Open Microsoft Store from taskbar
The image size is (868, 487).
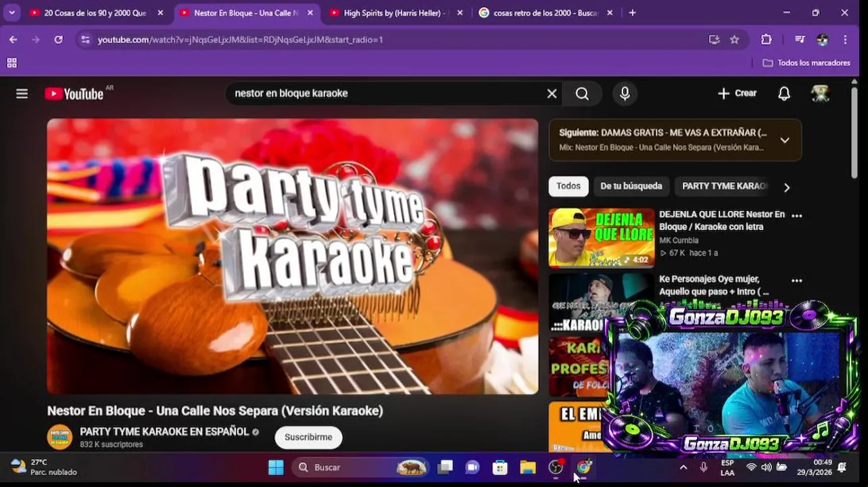[x=500, y=467]
